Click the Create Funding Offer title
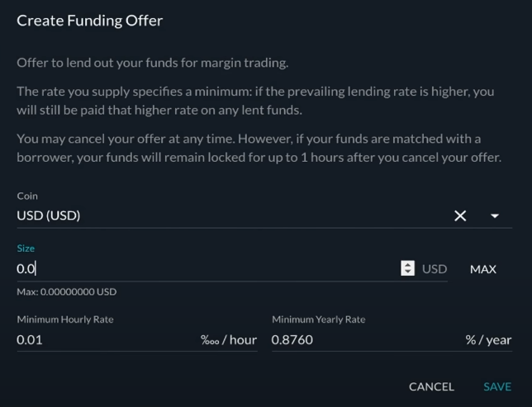532x407 pixels. [89, 21]
